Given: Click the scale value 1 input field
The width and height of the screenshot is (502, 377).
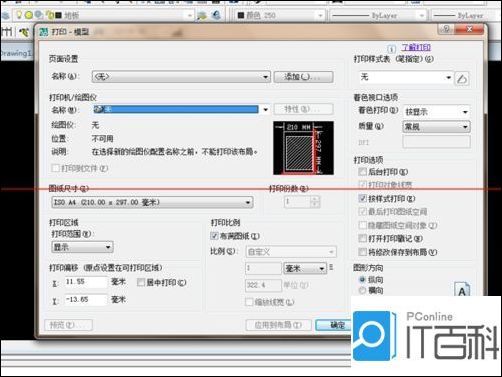Looking at the screenshot, I should 263,268.
